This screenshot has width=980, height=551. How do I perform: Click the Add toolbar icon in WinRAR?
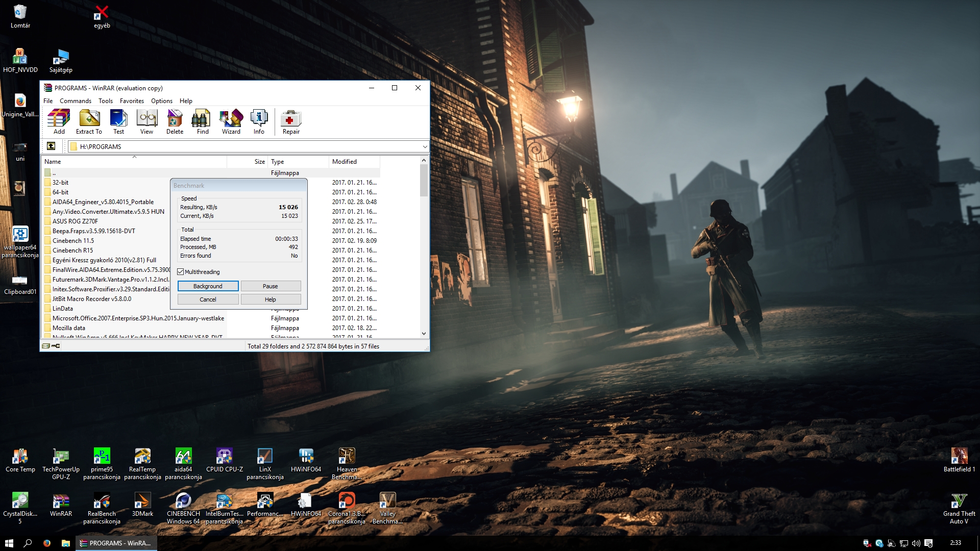pos(59,122)
